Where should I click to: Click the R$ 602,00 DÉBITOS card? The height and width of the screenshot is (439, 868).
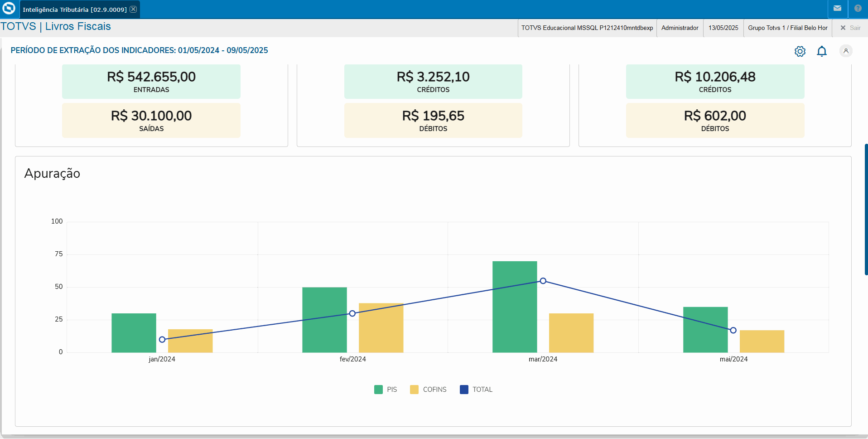pyautogui.click(x=715, y=121)
